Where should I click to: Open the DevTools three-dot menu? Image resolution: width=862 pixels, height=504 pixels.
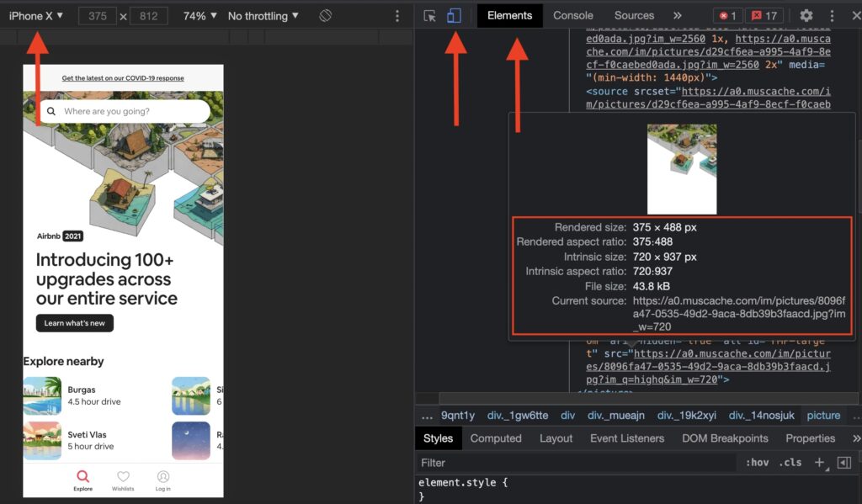(x=832, y=15)
